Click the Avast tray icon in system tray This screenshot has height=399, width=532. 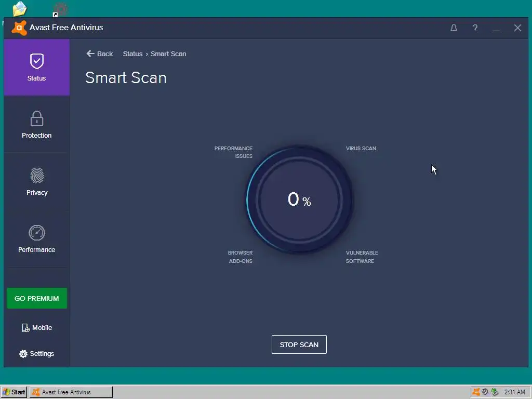476,392
